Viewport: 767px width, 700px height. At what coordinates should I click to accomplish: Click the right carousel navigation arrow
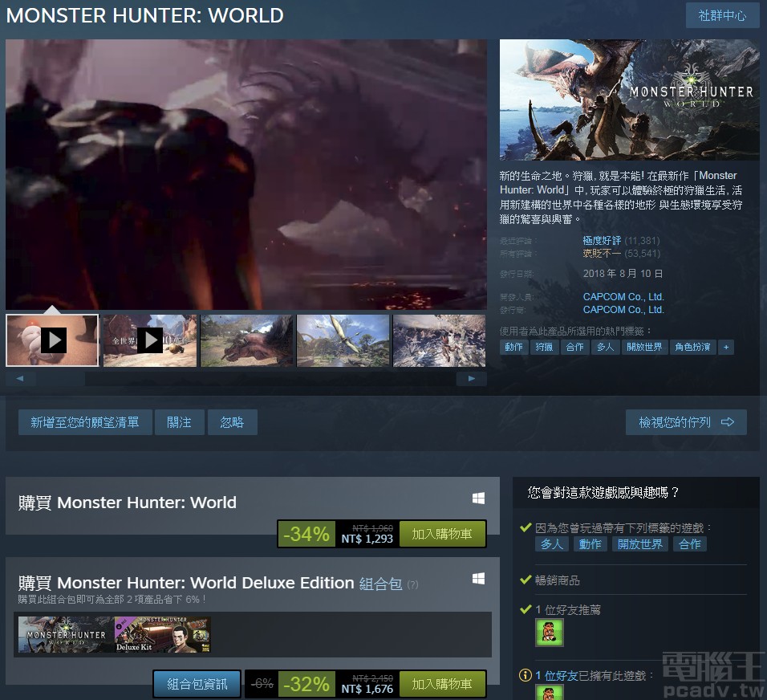(472, 378)
